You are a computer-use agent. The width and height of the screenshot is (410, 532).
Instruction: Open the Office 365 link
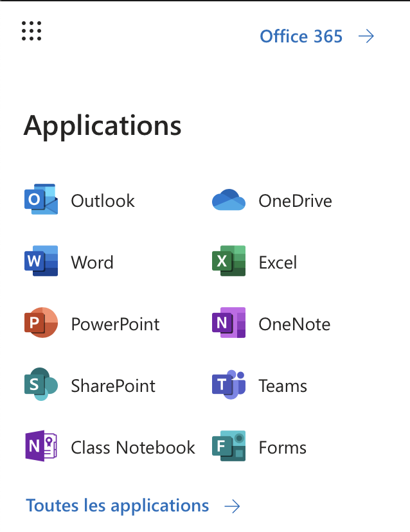[301, 37]
